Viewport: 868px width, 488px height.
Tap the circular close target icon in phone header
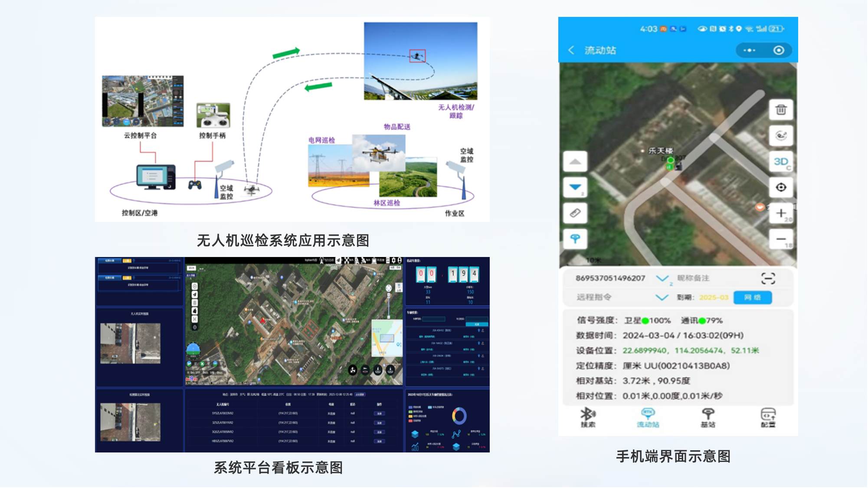(x=779, y=50)
